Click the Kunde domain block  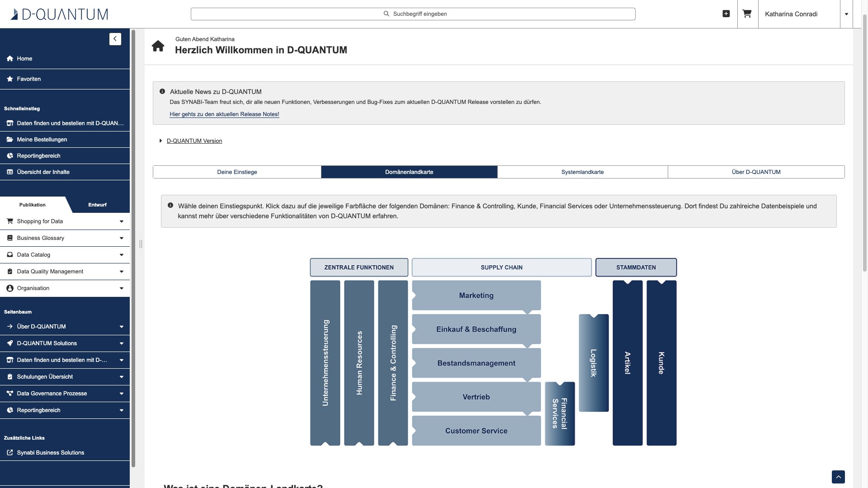pos(661,363)
